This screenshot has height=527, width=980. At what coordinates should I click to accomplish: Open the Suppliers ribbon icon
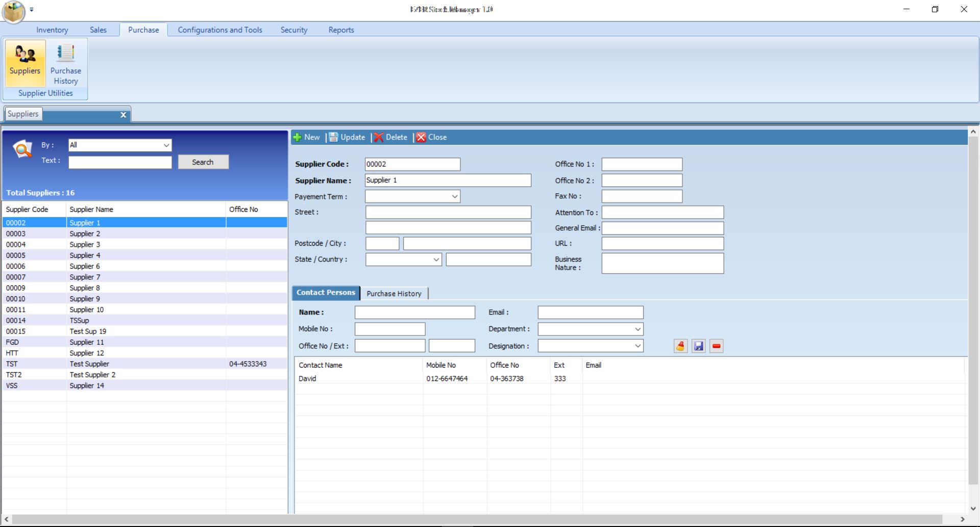(25, 63)
